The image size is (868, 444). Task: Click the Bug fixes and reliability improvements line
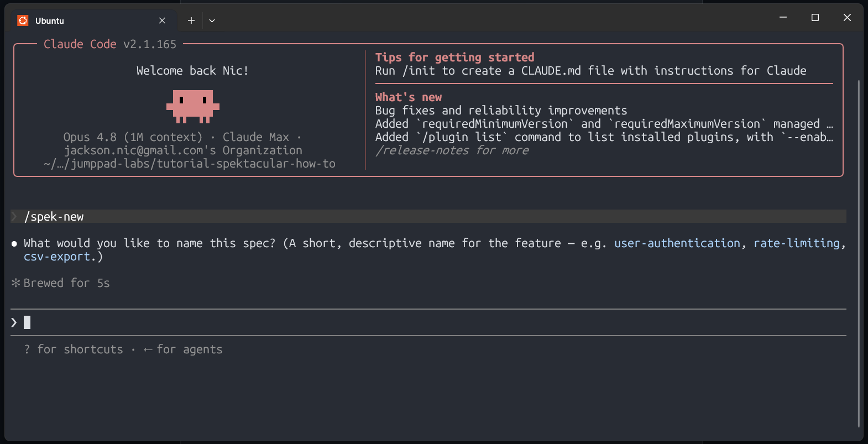[x=501, y=111]
